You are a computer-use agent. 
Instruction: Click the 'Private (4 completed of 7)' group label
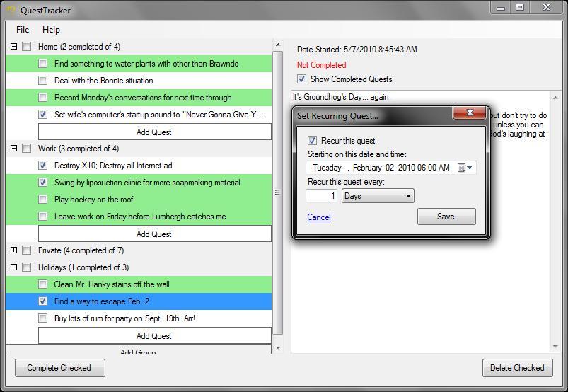pos(81,250)
